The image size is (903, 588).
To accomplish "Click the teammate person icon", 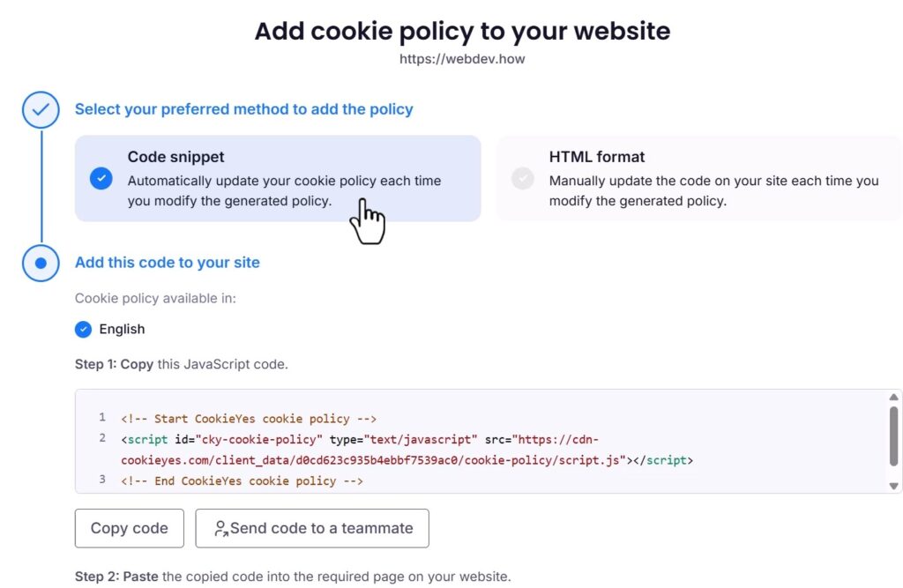I will tap(220, 528).
